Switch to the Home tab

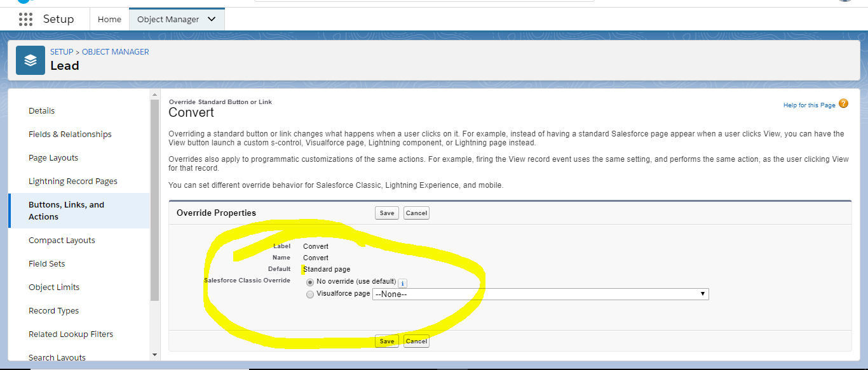pyautogui.click(x=109, y=19)
